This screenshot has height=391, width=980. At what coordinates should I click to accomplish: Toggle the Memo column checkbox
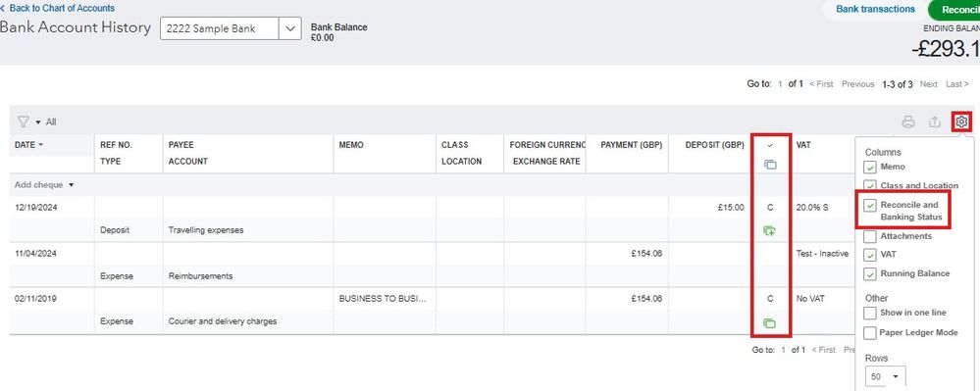pyautogui.click(x=869, y=167)
